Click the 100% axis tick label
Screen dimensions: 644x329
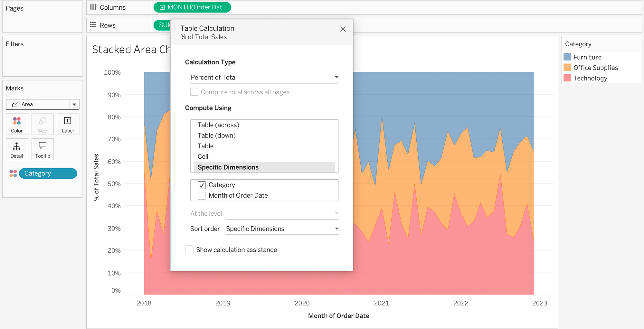point(112,72)
